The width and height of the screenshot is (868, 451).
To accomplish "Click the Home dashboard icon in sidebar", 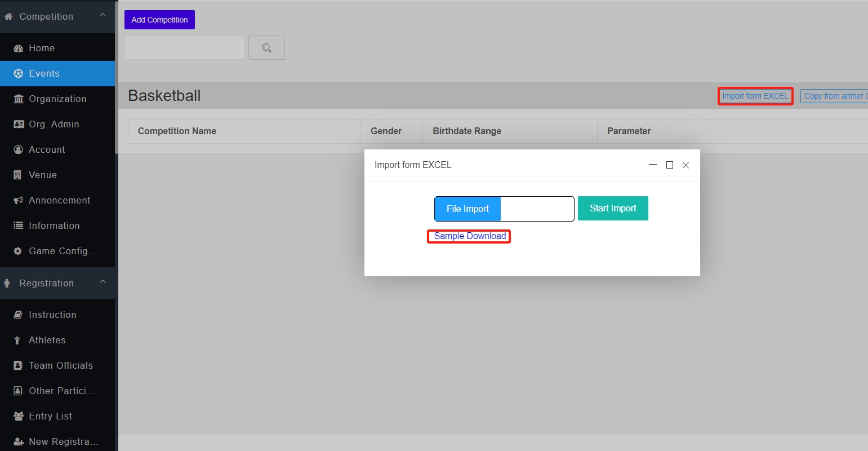I will (x=18, y=48).
